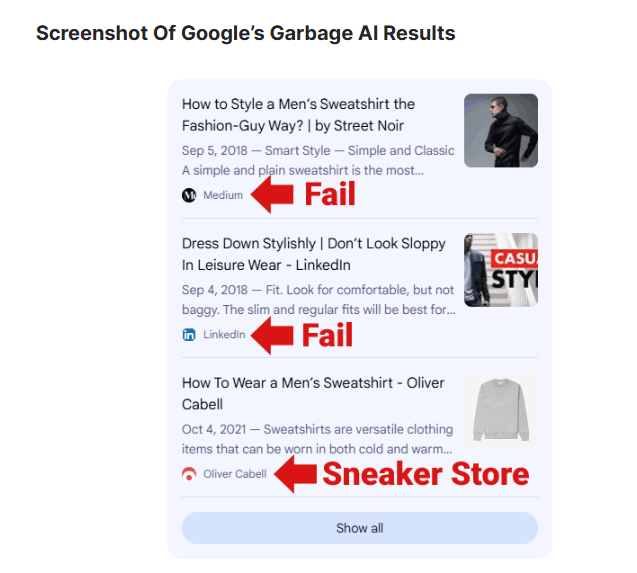Click the casual style thumbnail image

pos(501,269)
